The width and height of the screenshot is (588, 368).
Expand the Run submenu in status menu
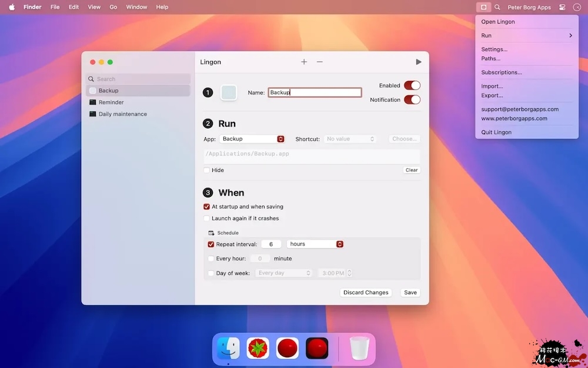(x=526, y=36)
